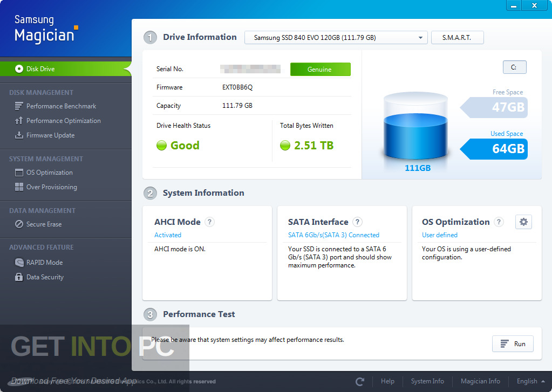Click the AHCI Mode Activated status link
This screenshot has width=552, height=392.
[x=168, y=235]
